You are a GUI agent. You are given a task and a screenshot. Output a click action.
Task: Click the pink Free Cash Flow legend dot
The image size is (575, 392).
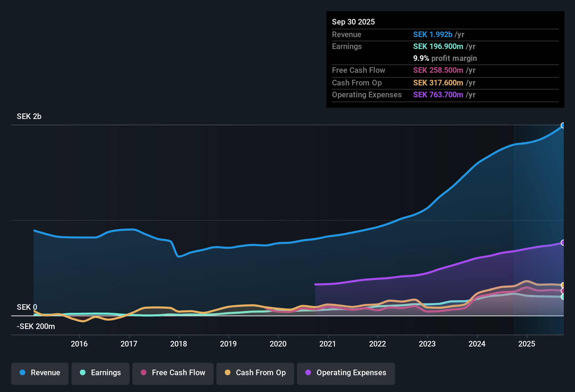[x=143, y=373]
